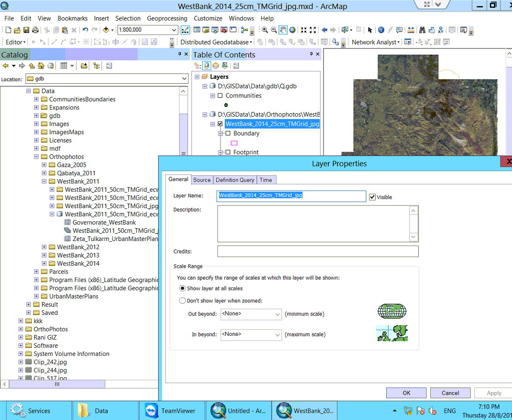This screenshot has width=512, height=420.
Task: Switch to the Definition Query tab
Action: 235,180
